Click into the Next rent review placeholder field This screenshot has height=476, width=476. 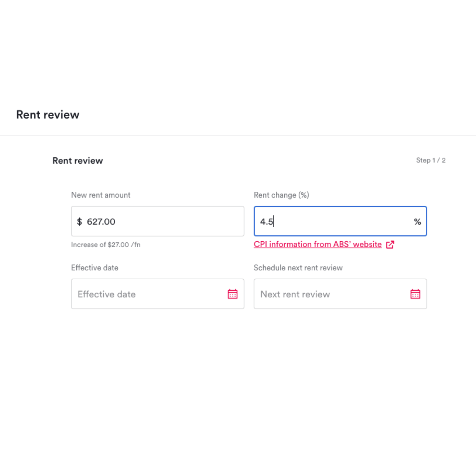[340, 294]
